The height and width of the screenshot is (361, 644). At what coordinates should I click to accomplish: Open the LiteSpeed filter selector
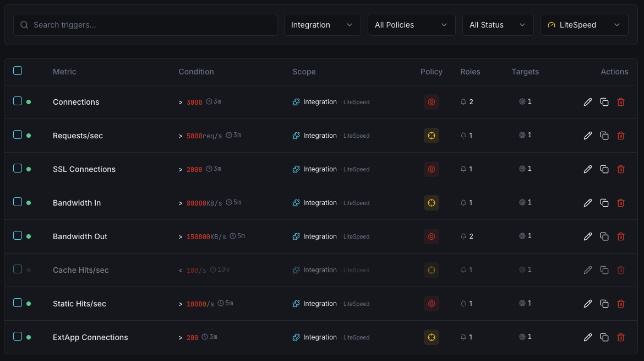[x=584, y=25]
